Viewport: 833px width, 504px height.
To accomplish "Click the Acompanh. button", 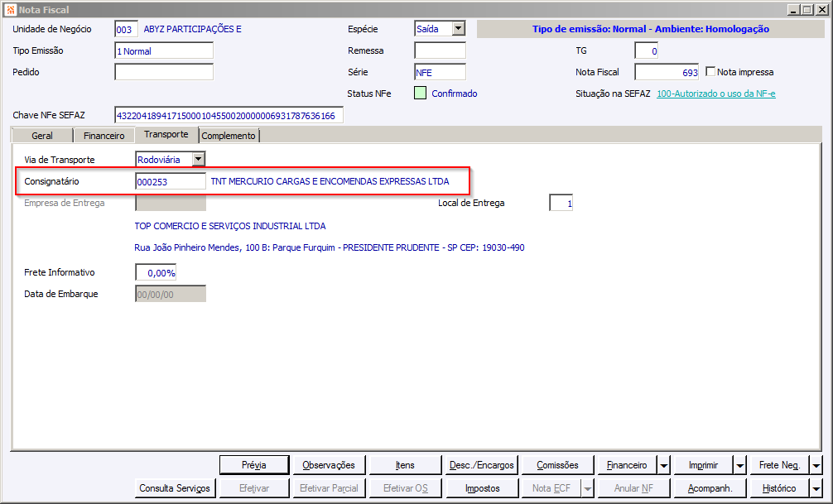I will [x=710, y=488].
